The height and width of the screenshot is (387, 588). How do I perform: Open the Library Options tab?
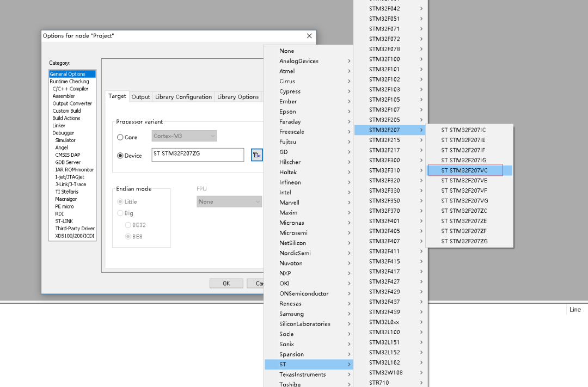click(x=238, y=97)
